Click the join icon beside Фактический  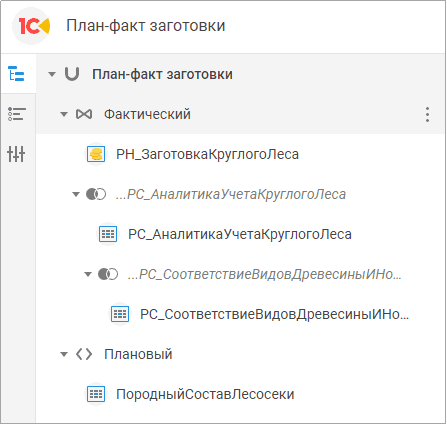click(84, 114)
